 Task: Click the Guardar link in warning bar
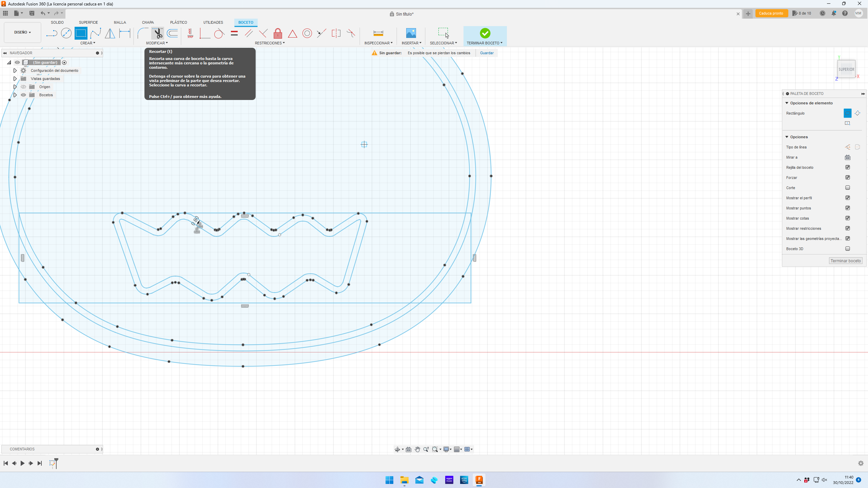487,53
